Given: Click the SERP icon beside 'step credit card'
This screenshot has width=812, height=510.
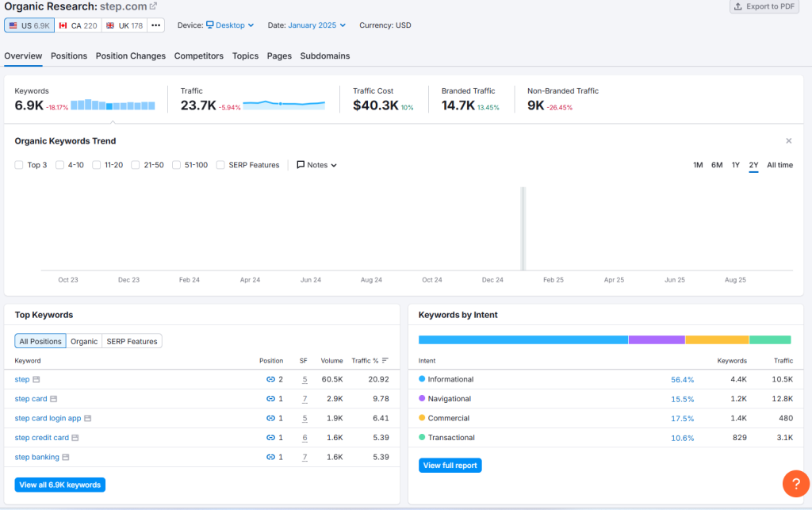Looking at the screenshot, I should (75, 438).
